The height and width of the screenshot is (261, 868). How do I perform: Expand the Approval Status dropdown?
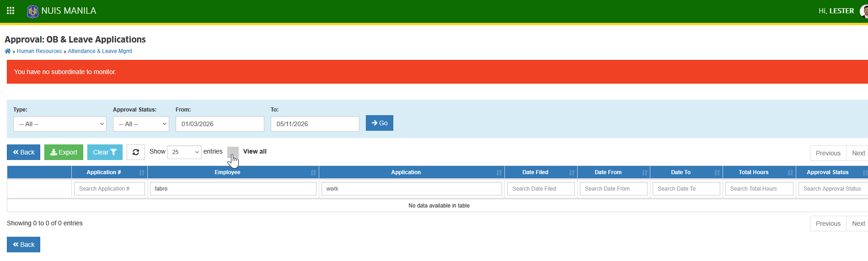141,124
